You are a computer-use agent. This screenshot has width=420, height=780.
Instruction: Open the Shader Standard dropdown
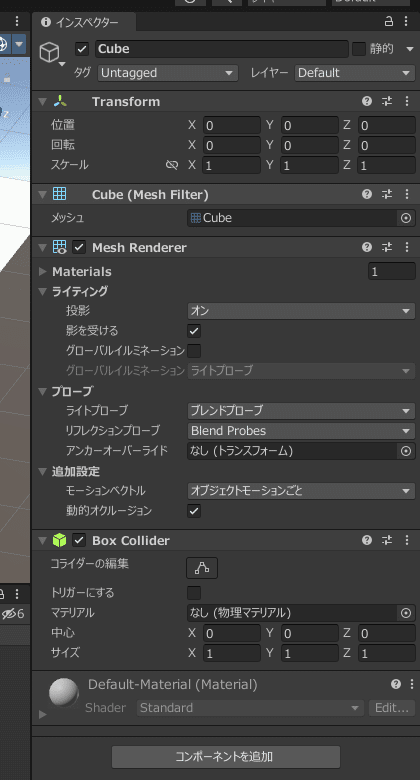(x=250, y=707)
